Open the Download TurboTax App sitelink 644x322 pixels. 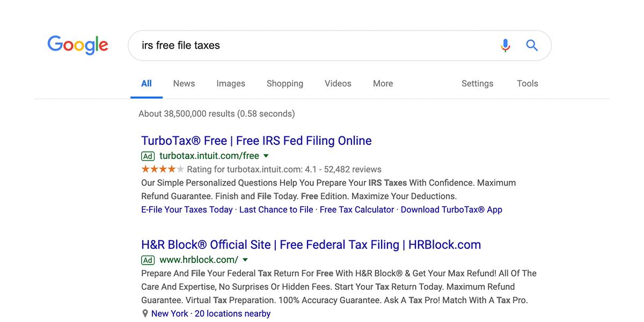click(451, 209)
